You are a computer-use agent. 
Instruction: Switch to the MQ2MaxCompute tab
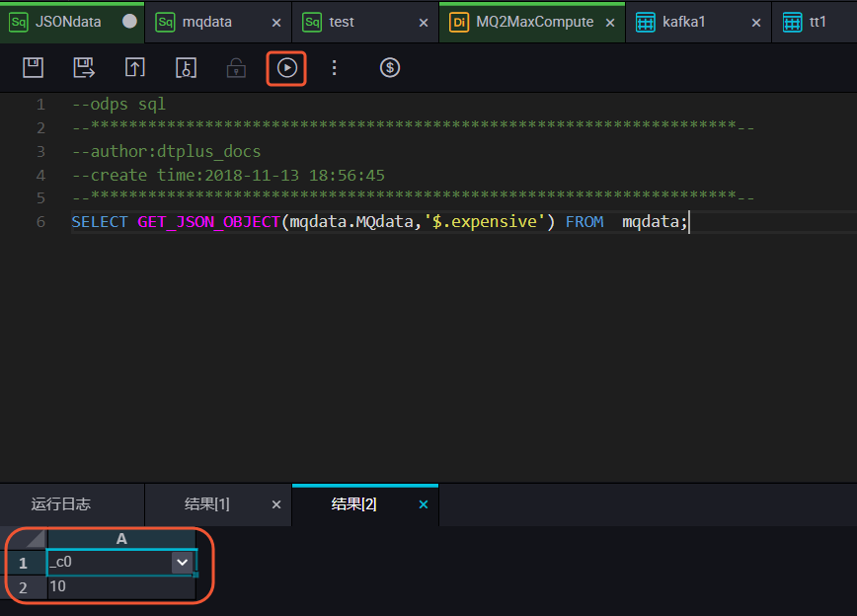[x=534, y=22]
